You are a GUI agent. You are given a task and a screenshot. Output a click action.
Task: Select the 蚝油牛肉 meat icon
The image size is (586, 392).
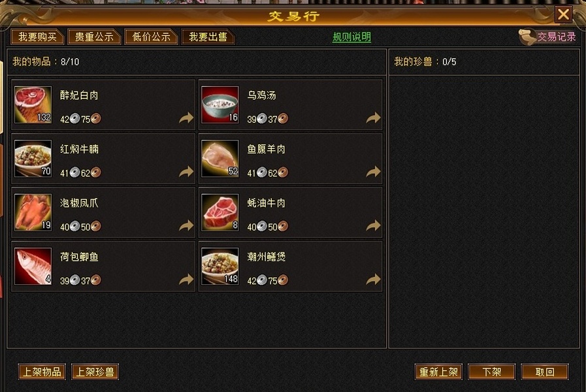click(x=220, y=212)
